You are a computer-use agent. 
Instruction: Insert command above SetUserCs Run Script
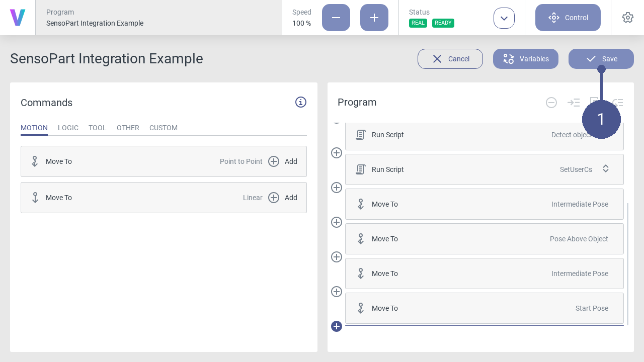(x=337, y=153)
